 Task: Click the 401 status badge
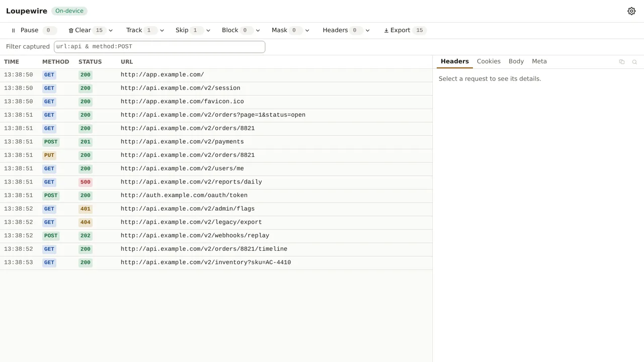[86, 209]
